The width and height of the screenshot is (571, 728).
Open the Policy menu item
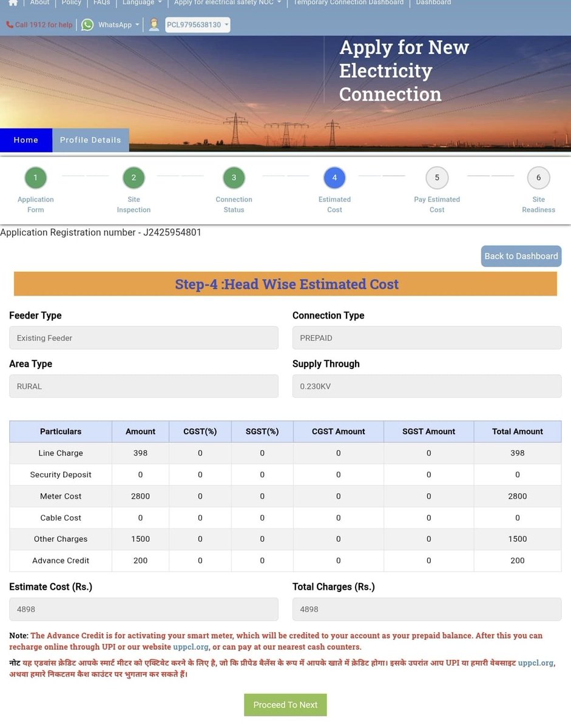(72, 3)
